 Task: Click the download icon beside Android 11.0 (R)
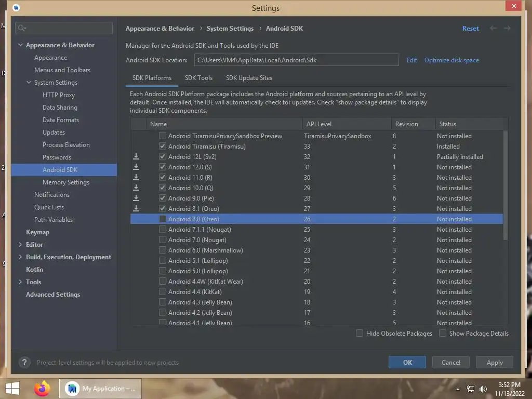[136, 178]
